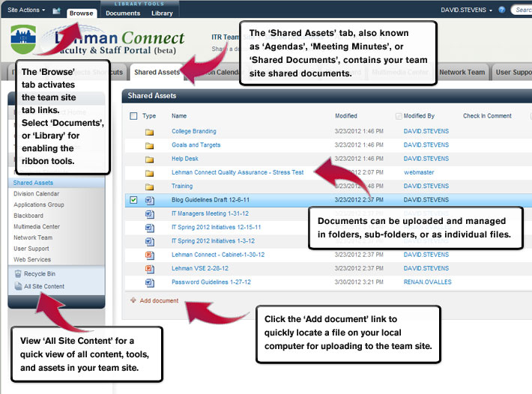Image resolution: width=532 pixels, height=394 pixels.
Task: Click the navigate up folder icon
Action: tap(56, 10)
